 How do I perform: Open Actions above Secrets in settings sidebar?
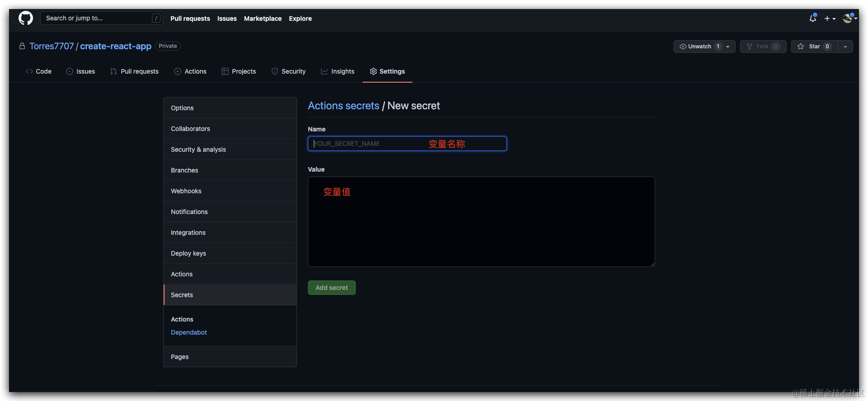(x=230, y=274)
